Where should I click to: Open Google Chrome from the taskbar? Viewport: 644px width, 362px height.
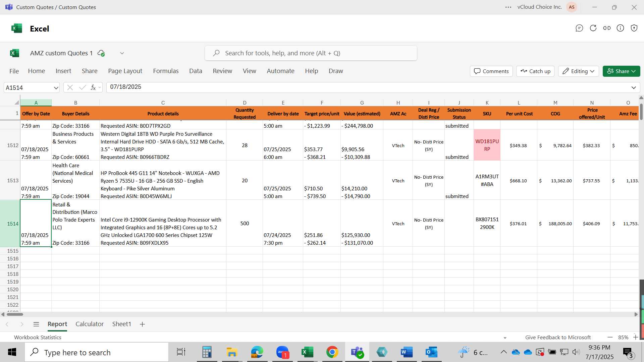pos(332,352)
